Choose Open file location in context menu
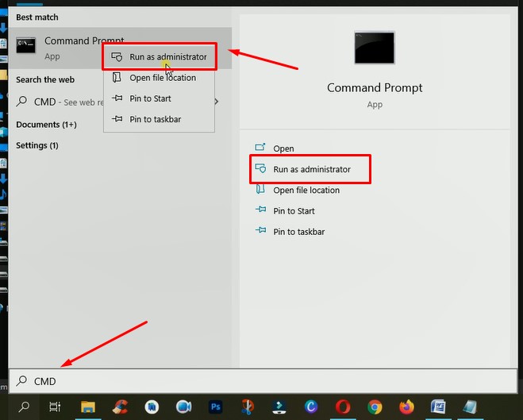Viewport: 523px width, 420px height. click(159, 78)
